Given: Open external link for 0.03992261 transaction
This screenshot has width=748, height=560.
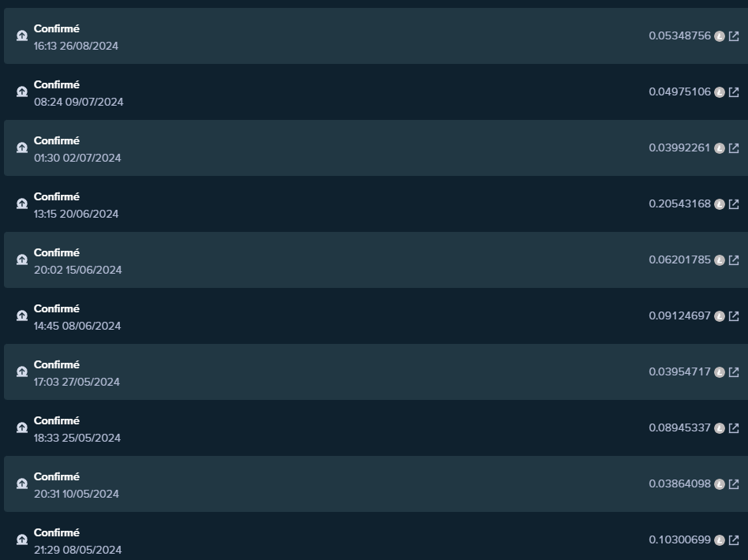Looking at the screenshot, I should pos(734,148).
